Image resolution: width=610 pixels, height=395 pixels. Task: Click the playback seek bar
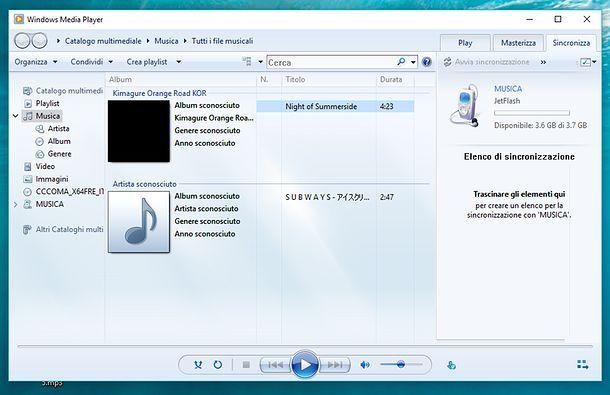[305, 346]
